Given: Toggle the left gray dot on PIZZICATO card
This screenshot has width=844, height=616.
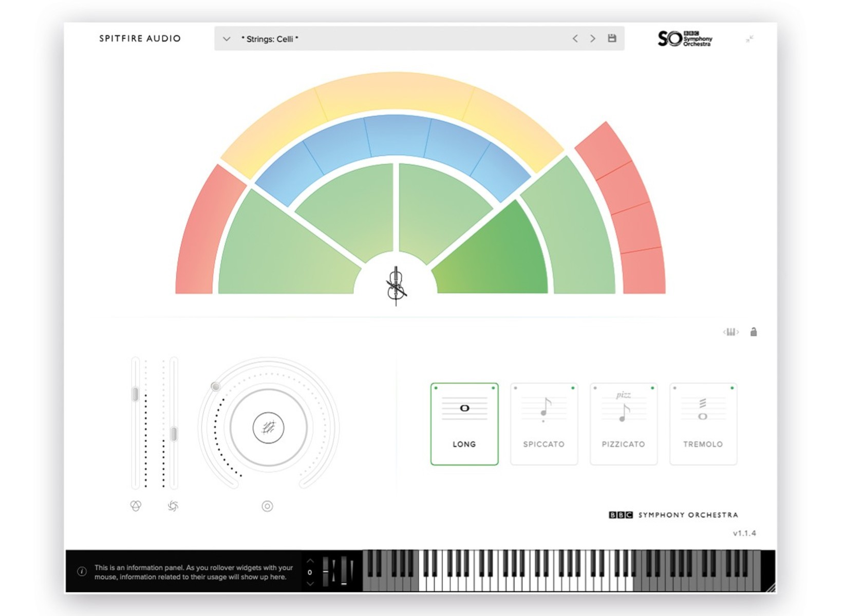Looking at the screenshot, I should [595, 388].
